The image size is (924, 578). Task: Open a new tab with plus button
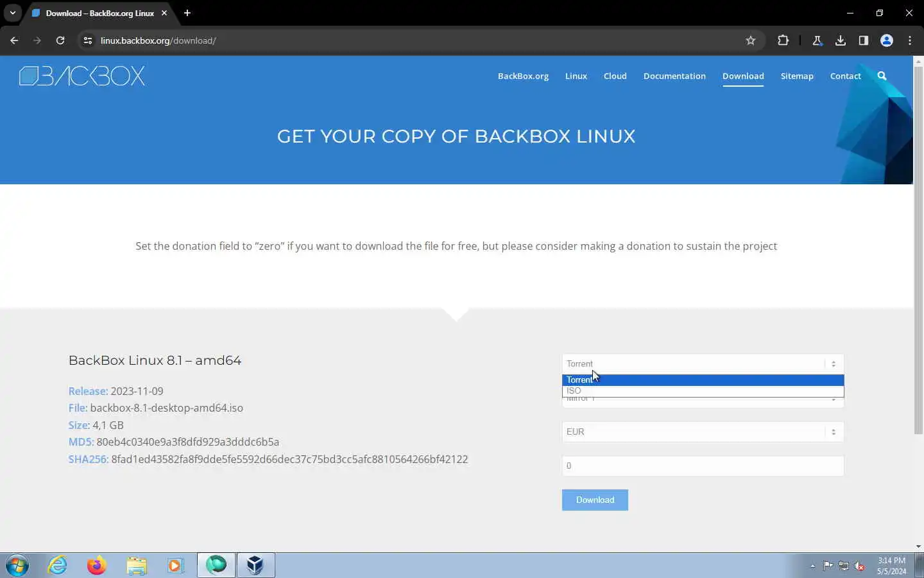click(x=187, y=13)
